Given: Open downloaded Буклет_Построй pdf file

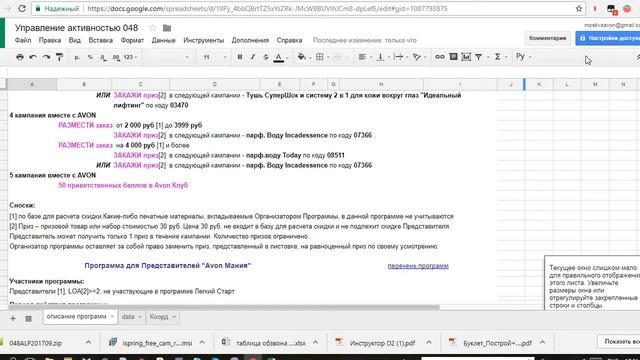Looking at the screenshot, I should click(490, 343).
